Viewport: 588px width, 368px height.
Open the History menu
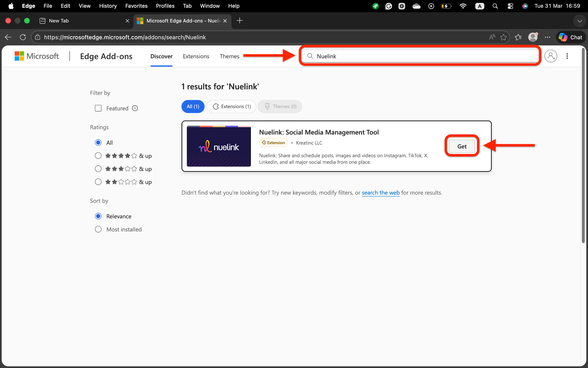108,6
